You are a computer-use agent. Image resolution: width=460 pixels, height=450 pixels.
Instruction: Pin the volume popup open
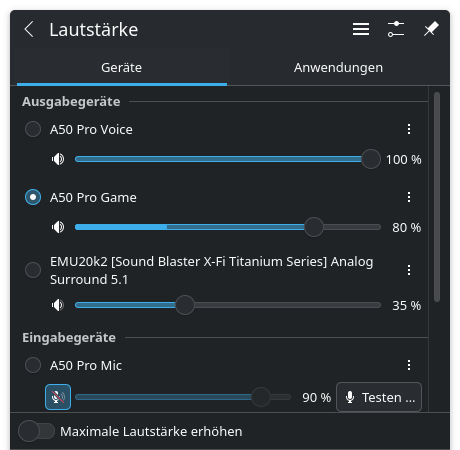(x=431, y=29)
